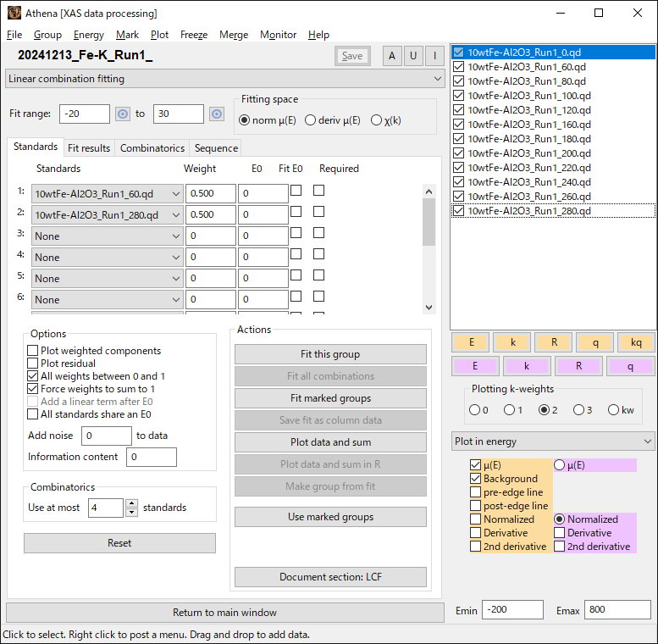Viewport: 658px width, 644px height.
Task: Select plotting k-weight kw
Action: click(613, 410)
